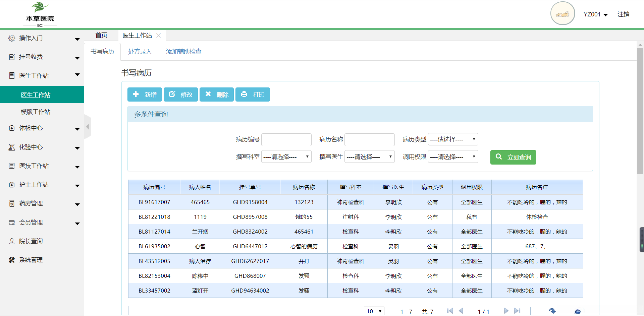Go to the last page in pagination
This screenshot has width=644, height=316.
point(517,311)
